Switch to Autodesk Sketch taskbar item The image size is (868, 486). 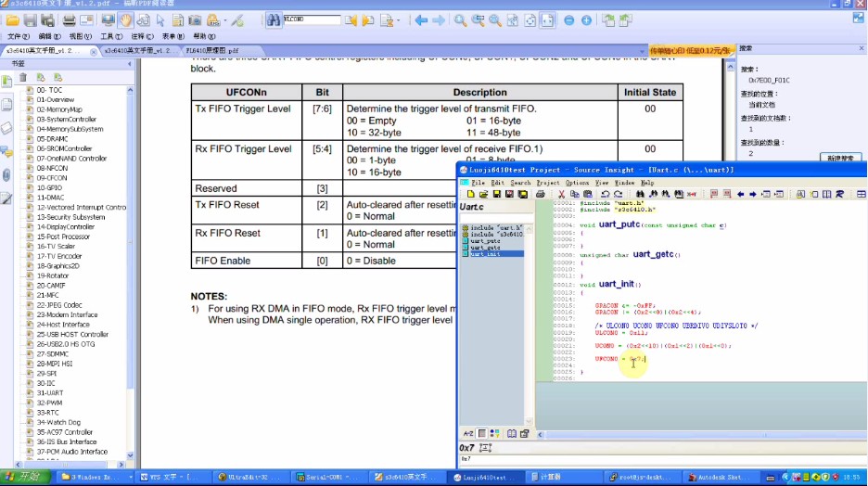[x=720, y=477]
